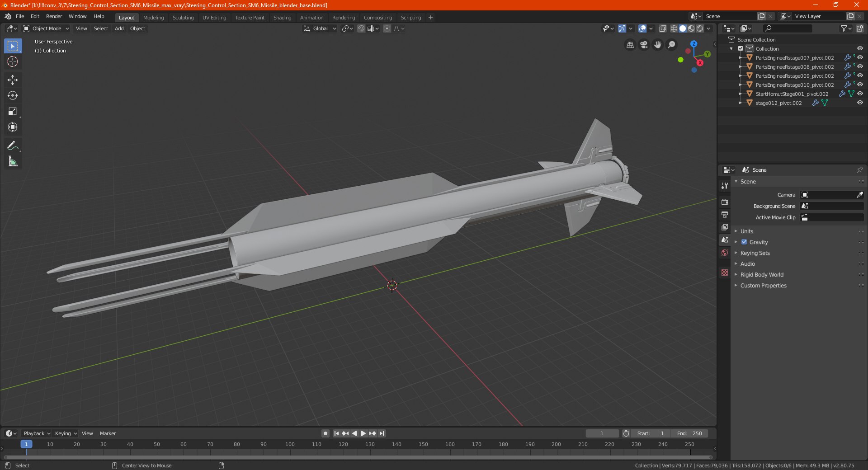Select the Cursor tool in the toolbar
Viewport: 868px width, 470px height.
(x=13, y=61)
